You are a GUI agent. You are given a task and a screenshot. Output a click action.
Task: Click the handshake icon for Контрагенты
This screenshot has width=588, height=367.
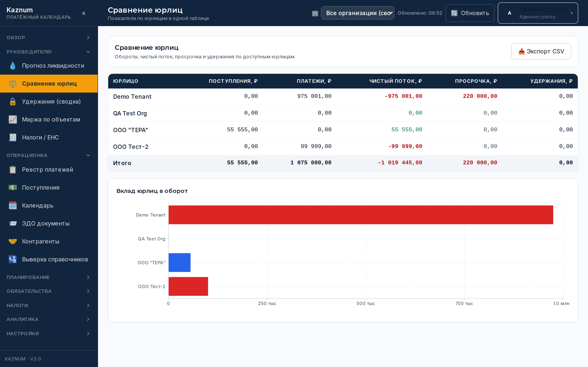pyautogui.click(x=13, y=242)
